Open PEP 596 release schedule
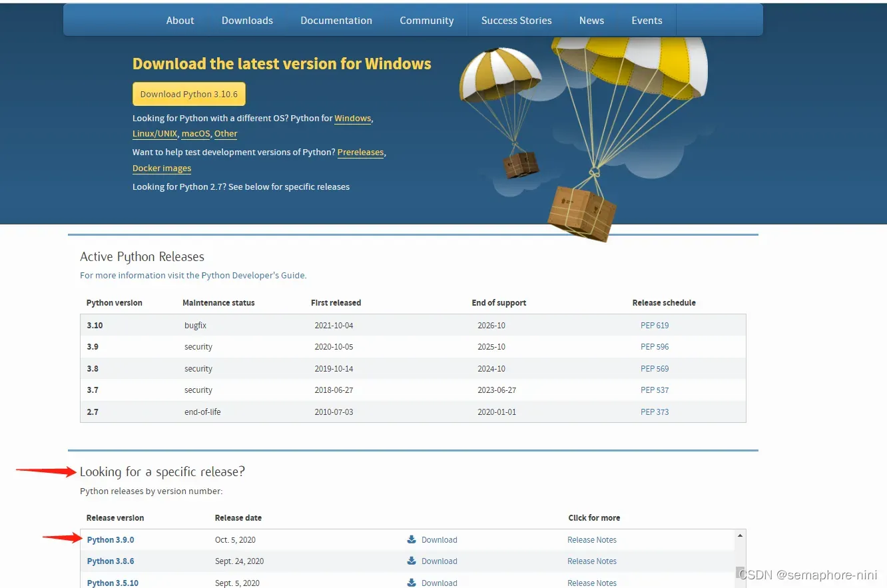This screenshot has height=588, width=887. (655, 347)
